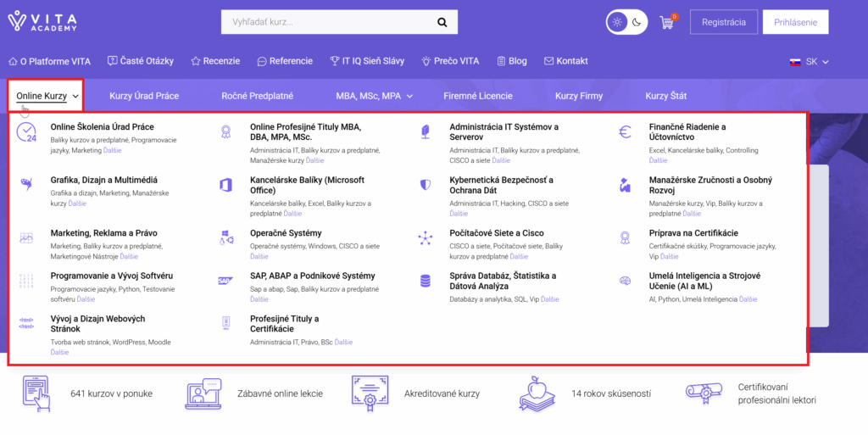Click the Registrácia button

[723, 22]
